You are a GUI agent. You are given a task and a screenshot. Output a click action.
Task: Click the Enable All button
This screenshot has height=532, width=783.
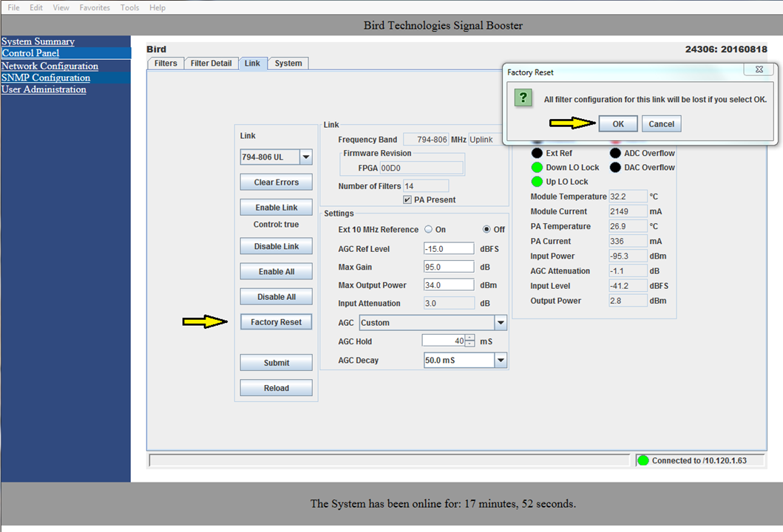(276, 271)
